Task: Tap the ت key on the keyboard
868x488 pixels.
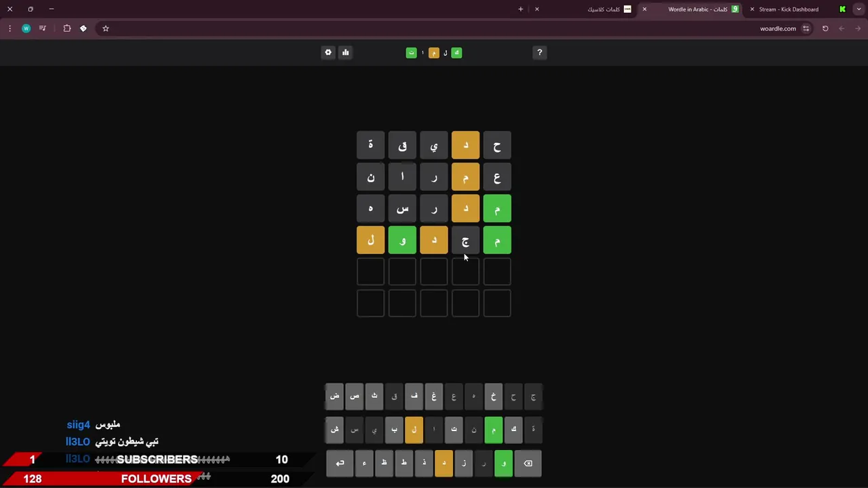Action: [x=454, y=430]
